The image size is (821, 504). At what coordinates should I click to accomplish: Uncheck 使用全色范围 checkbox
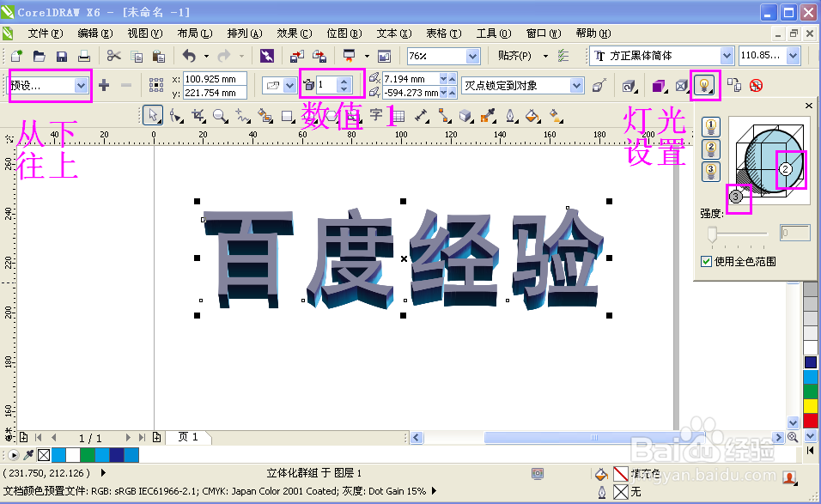pyautogui.click(x=706, y=260)
